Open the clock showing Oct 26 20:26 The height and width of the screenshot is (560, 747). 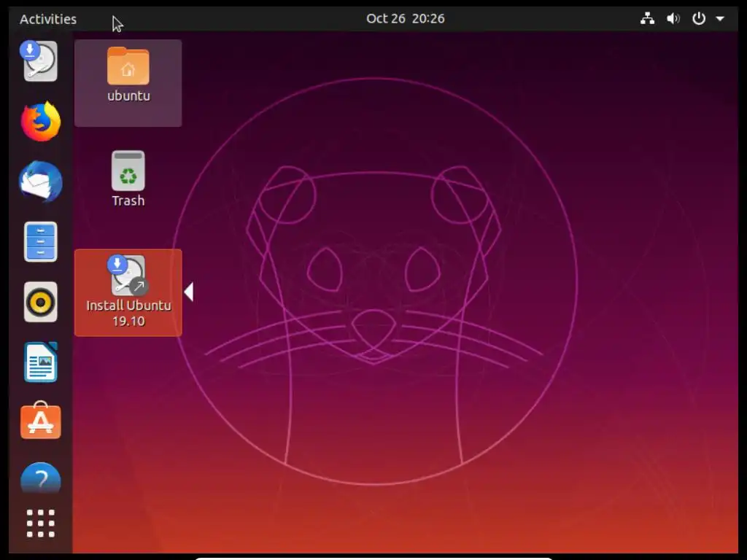(406, 18)
